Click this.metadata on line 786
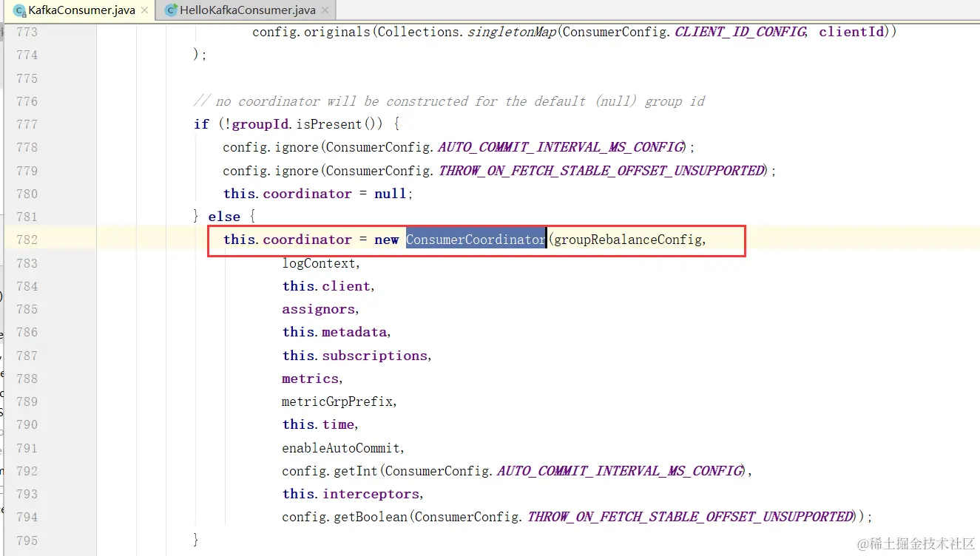The width and height of the screenshot is (980, 556). [x=334, y=332]
